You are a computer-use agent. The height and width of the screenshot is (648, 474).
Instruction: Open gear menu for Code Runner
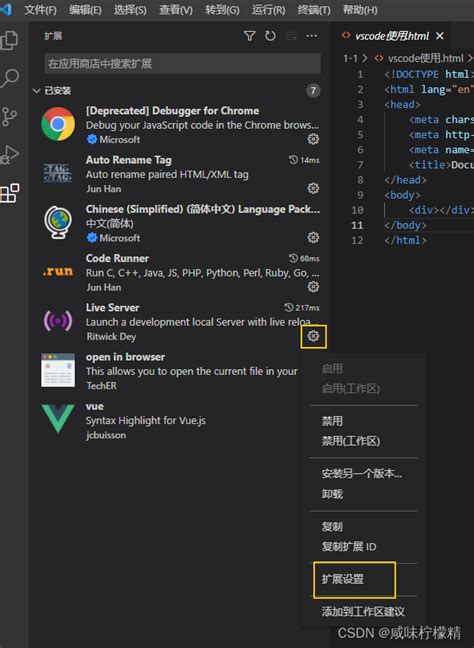click(313, 287)
